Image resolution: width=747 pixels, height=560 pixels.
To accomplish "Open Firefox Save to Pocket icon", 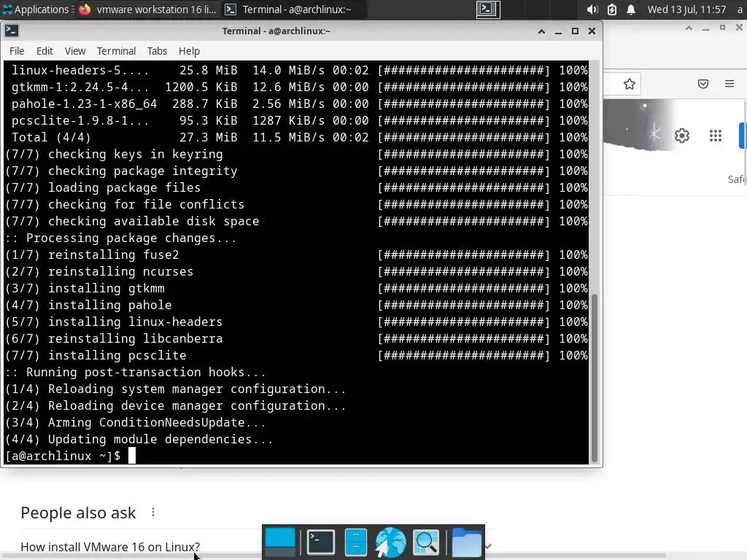I will tap(703, 85).
